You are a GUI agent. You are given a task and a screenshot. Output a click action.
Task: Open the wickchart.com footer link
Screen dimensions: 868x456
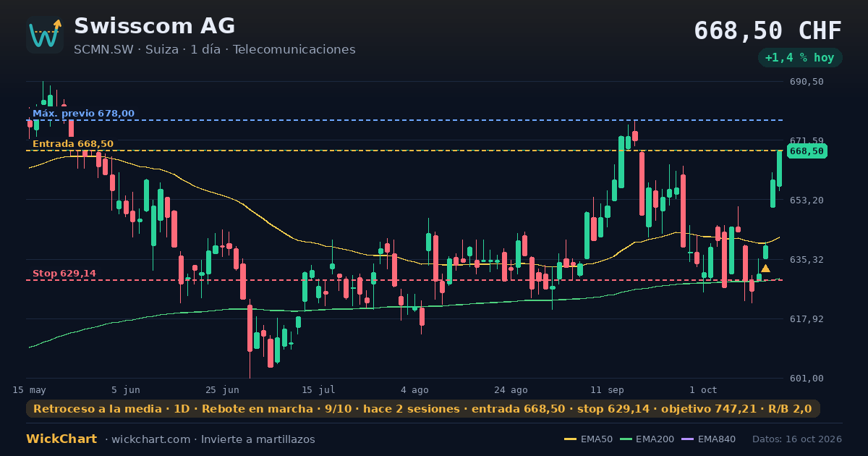(x=153, y=439)
